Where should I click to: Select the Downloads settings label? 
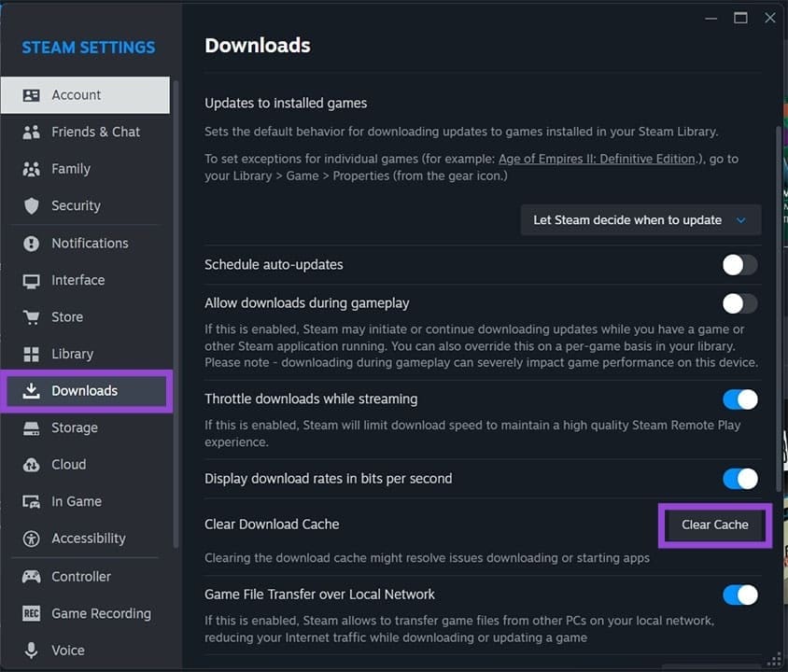click(84, 391)
